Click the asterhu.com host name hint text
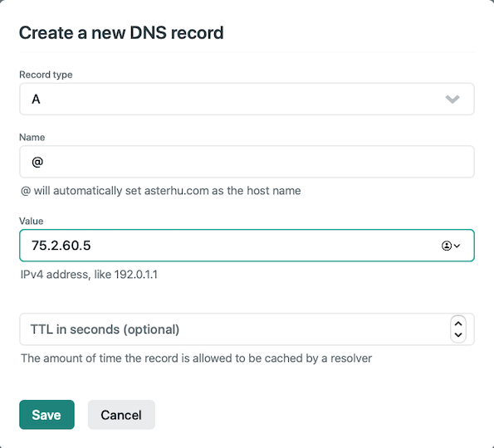 pyautogui.click(x=161, y=191)
